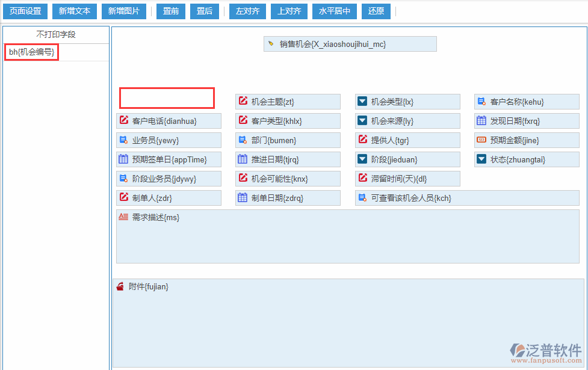
Task: Click the 还原 button
Action: [x=376, y=11]
